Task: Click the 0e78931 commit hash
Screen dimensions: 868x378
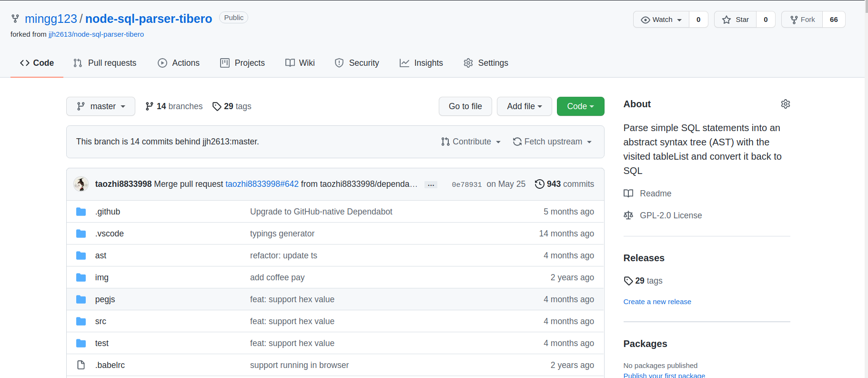Action: pyautogui.click(x=466, y=184)
